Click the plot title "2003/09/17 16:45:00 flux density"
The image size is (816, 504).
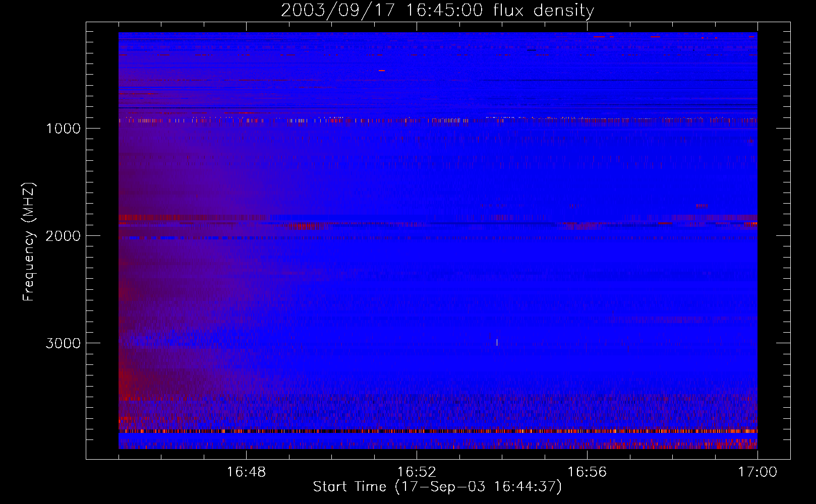coord(437,11)
